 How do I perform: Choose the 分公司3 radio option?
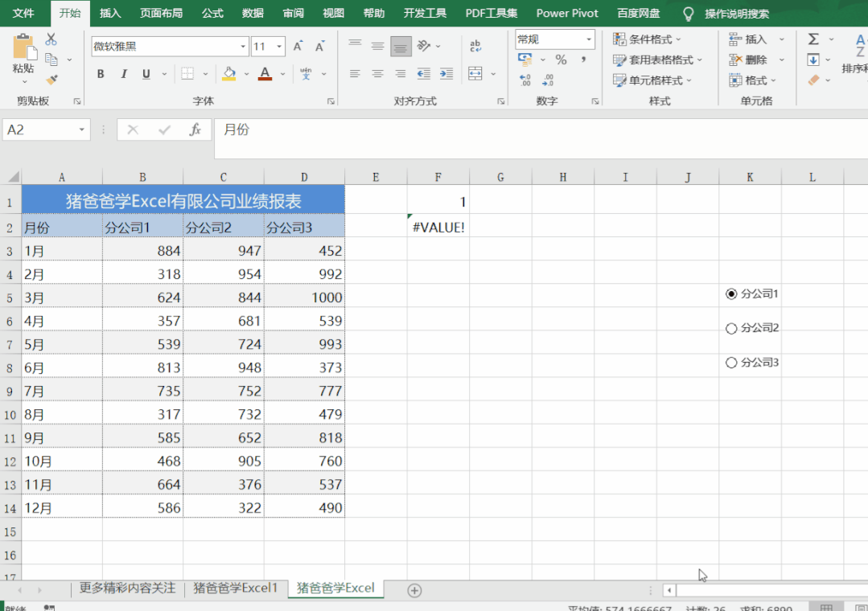coord(731,363)
